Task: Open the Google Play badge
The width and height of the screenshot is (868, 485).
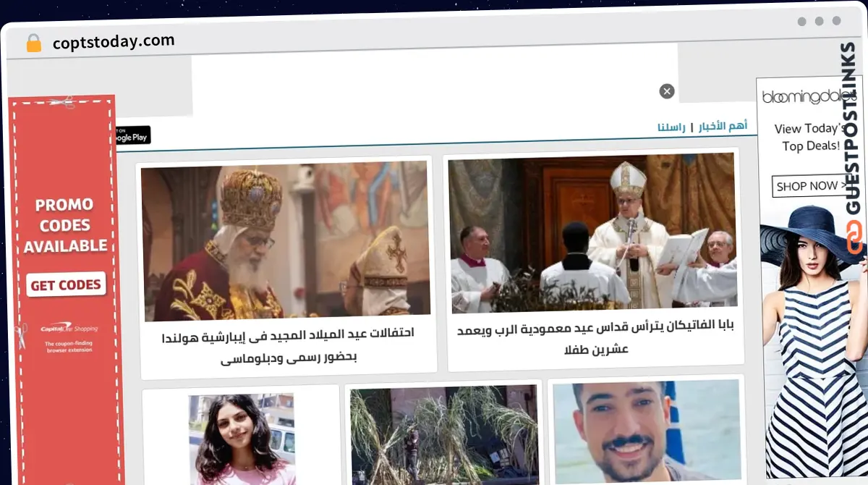Action: click(133, 135)
